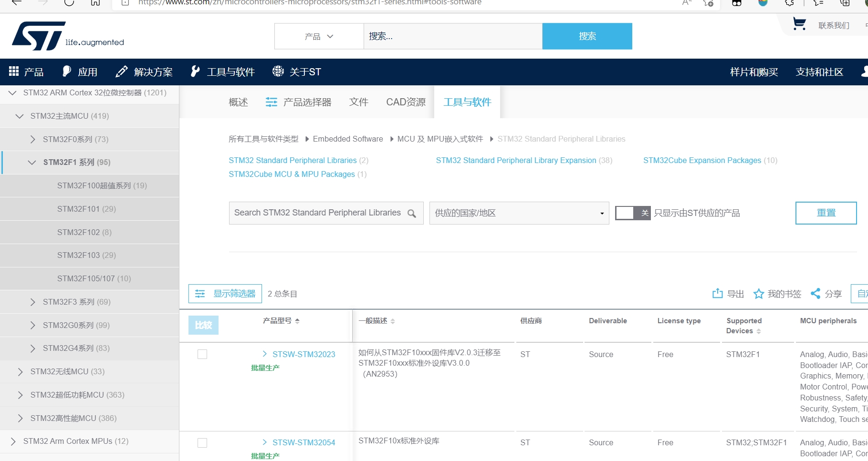Check the STSW-STM32023 row checkbox
The width and height of the screenshot is (868, 461).
[x=202, y=354]
